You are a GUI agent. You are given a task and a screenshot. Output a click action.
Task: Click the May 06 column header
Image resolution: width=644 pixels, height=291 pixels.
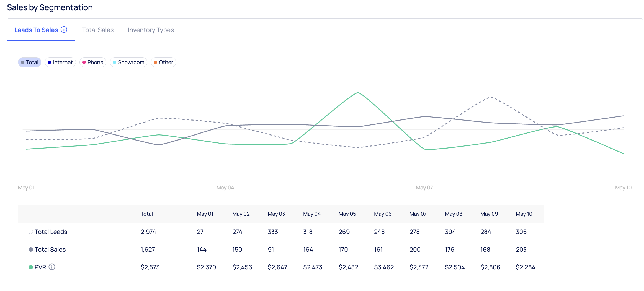click(383, 214)
